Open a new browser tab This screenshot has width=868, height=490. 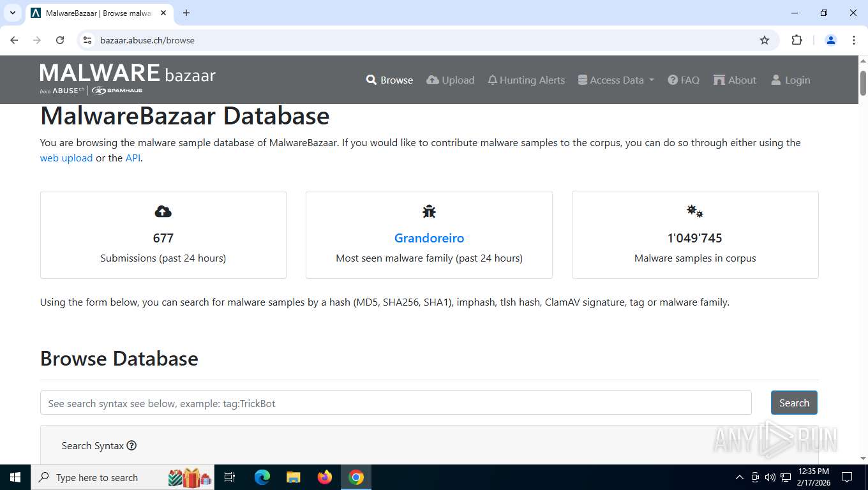coord(186,13)
